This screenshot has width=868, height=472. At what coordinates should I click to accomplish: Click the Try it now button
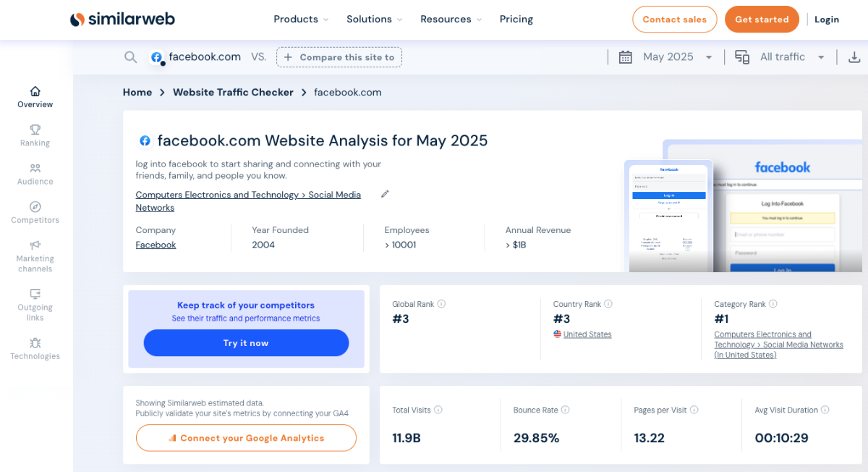point(246,343)
